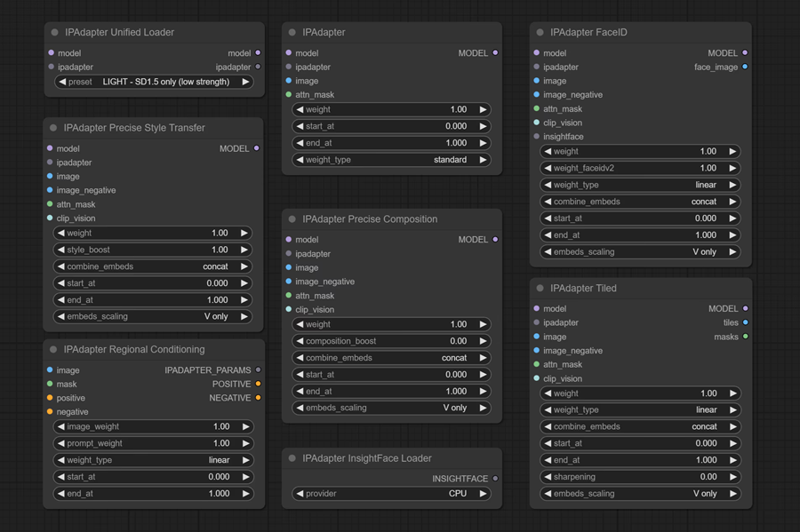Decrease start_at with left arrow in IPAdapter node
This screenshot has width=800, height=532.
click(300, 126)
